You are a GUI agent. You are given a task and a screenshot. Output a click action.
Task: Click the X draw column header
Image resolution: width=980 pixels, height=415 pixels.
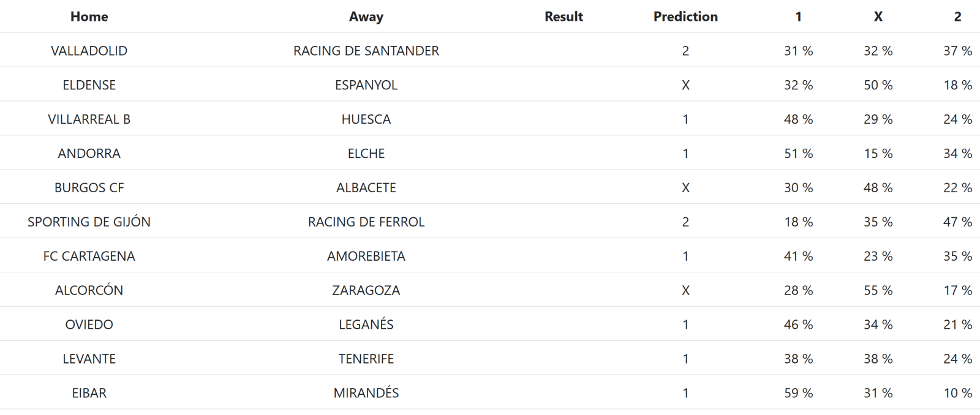point(878,17)
